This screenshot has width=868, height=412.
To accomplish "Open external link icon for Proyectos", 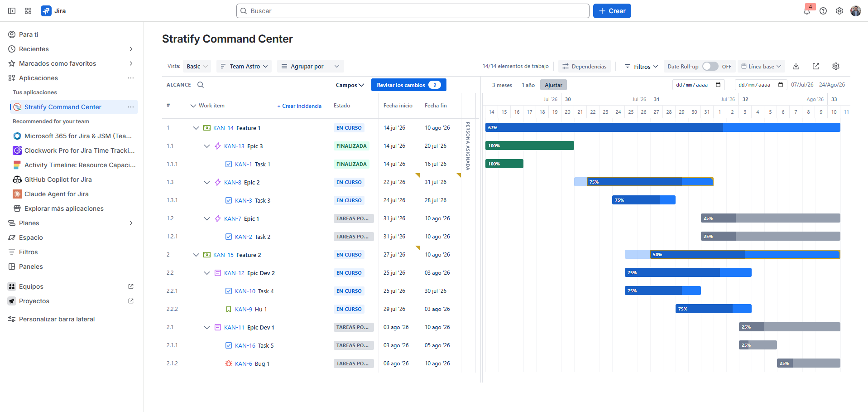I will click(x=131, y=301).
